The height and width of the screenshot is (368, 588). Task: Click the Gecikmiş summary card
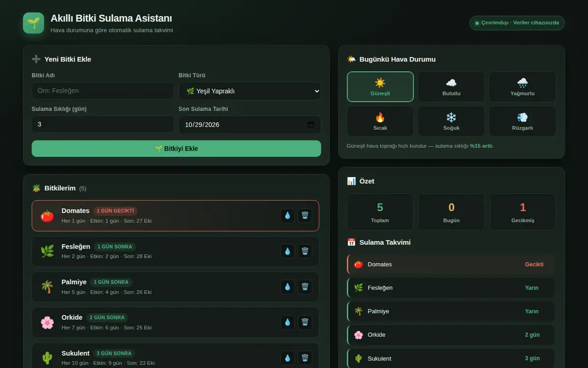tap(522, 212)
